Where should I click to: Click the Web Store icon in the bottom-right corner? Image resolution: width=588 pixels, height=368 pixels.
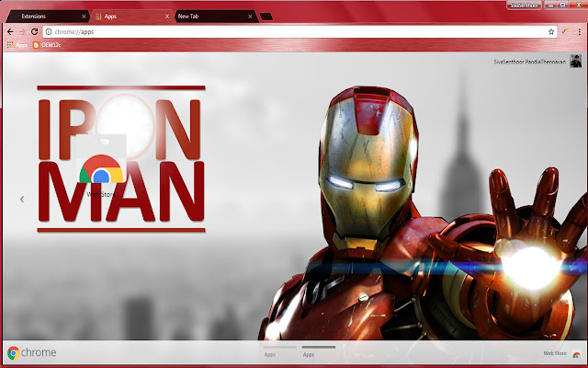[576, 354]
